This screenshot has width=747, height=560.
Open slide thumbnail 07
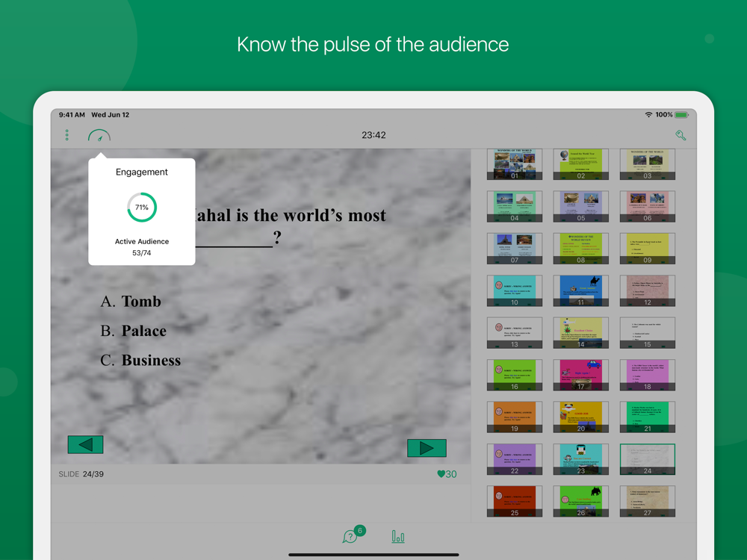click(515, 249)
